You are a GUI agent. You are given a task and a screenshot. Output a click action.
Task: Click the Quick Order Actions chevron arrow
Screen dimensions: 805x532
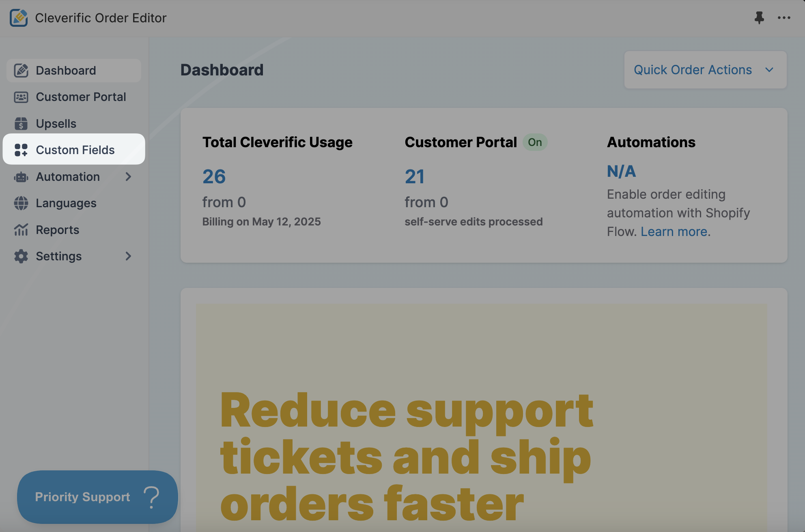point(769,70)
